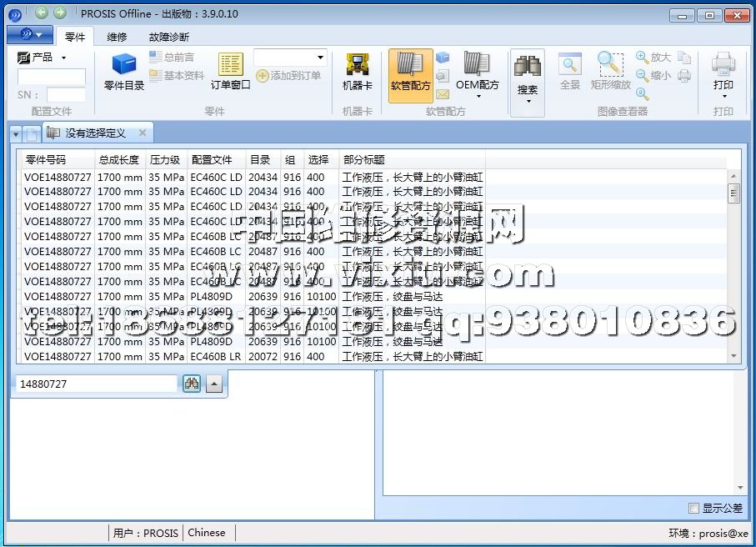Enable the 显示公差 checkbox

click(x=694, y=508)
